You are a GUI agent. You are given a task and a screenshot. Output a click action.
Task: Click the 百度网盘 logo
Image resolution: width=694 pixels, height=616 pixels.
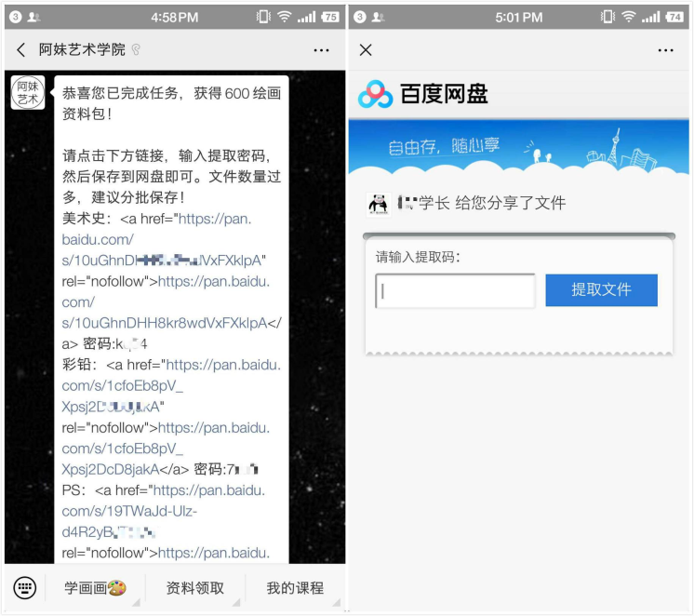pyautogui.click(x=422, y=94)
